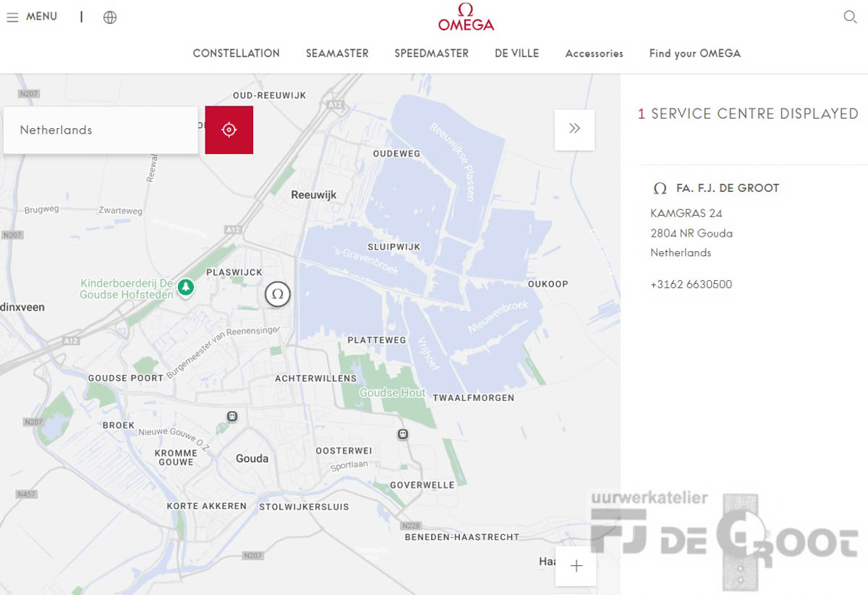868x595 pixels.
Task: Select the KORTE AKKEREN map label
Action: [207, 506]
